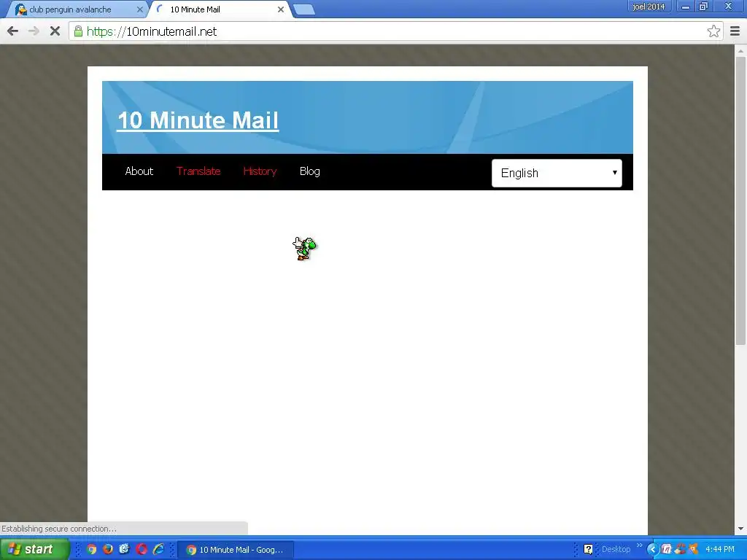Launch Internet Explorer from quick launch

[x=158, y=549]
